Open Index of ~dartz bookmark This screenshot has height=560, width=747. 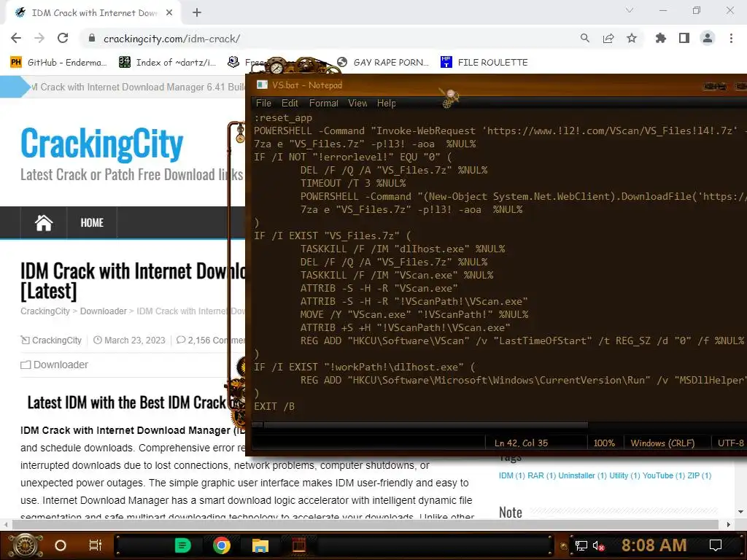(167, 63)
